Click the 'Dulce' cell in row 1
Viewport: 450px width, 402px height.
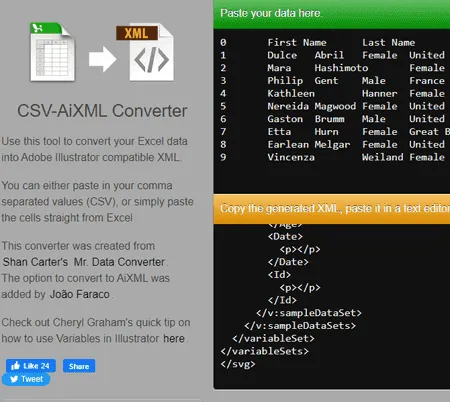click(282, 55)
